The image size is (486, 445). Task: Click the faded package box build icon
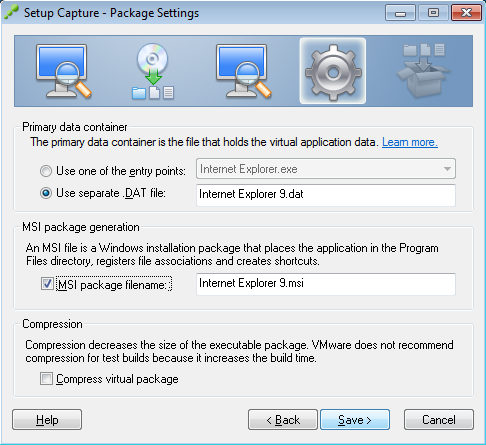tap(423, 71)
